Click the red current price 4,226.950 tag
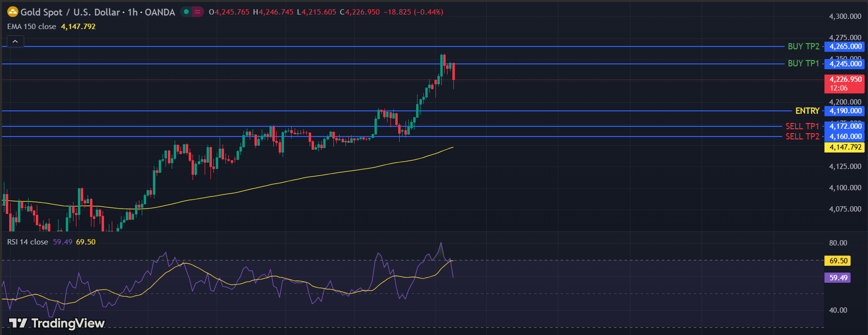The height and width of the screenshot is (335, 868). point(845,83)
